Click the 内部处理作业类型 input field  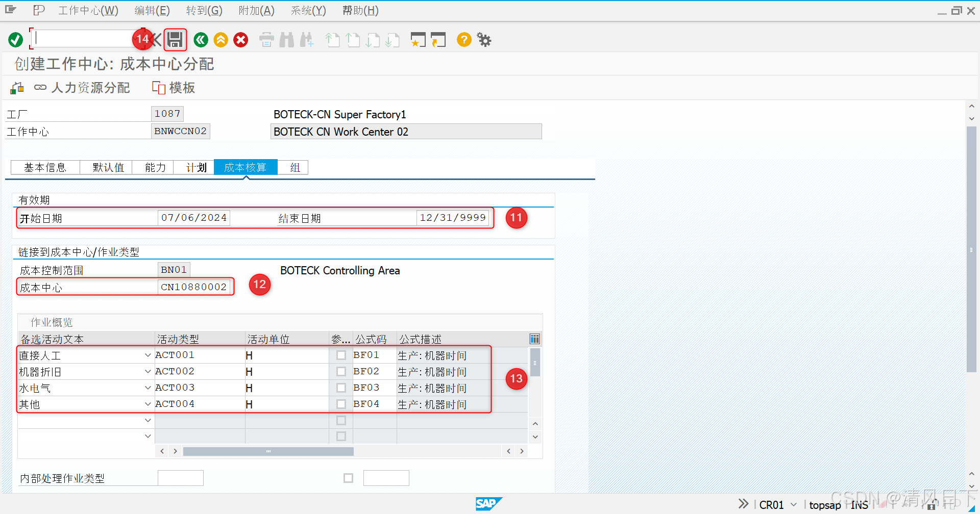click(x=181, y=478)
